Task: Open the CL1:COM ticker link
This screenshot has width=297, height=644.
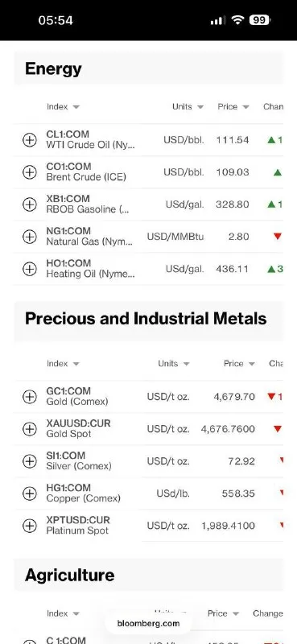Action: click(68, 134)
